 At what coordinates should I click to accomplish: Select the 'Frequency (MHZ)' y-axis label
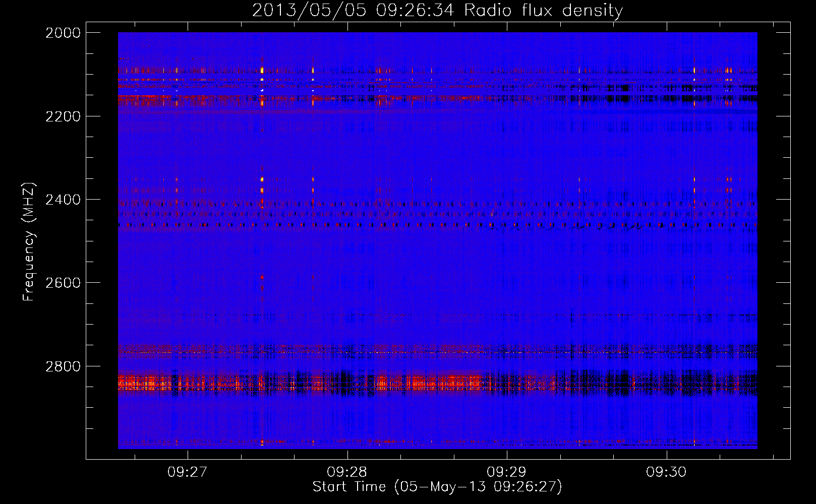(x=29, y=242)
